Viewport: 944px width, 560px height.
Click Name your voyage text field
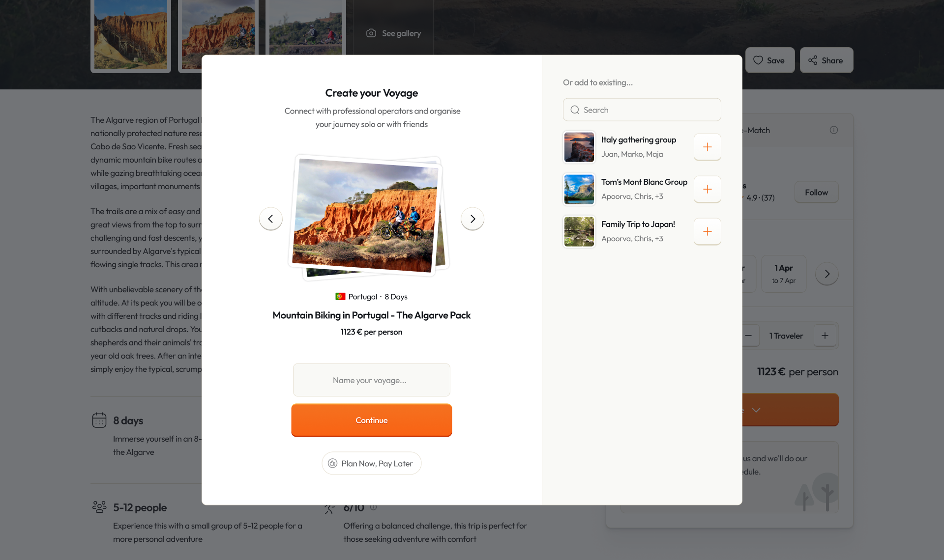tap(371, 380)
